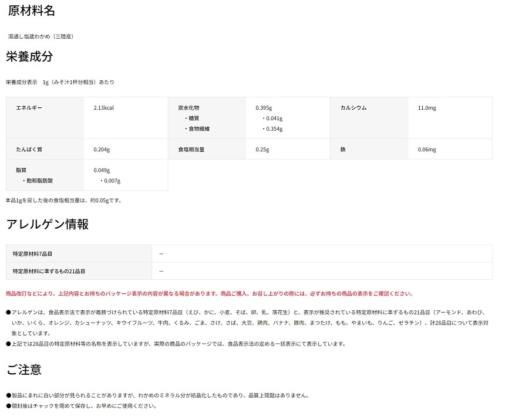The image size is (505, 420).
Task: Click the 原材料名 heading
Action: [x=32, y=11]
